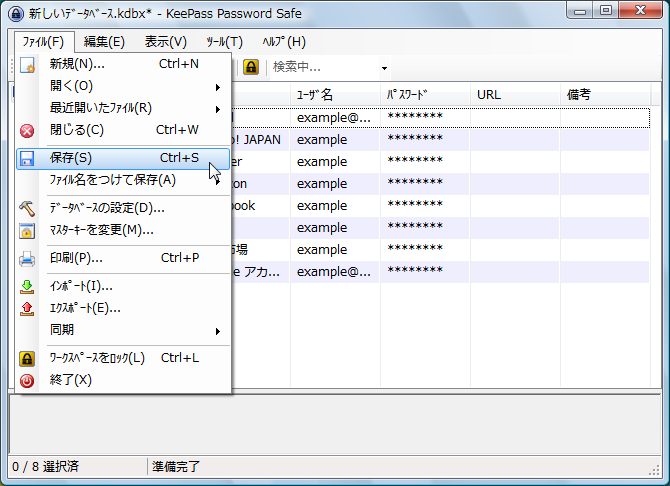This screenshot has width=670, height=486.
Task: Expand the 同期 submenu
Action: pos(123,331)
